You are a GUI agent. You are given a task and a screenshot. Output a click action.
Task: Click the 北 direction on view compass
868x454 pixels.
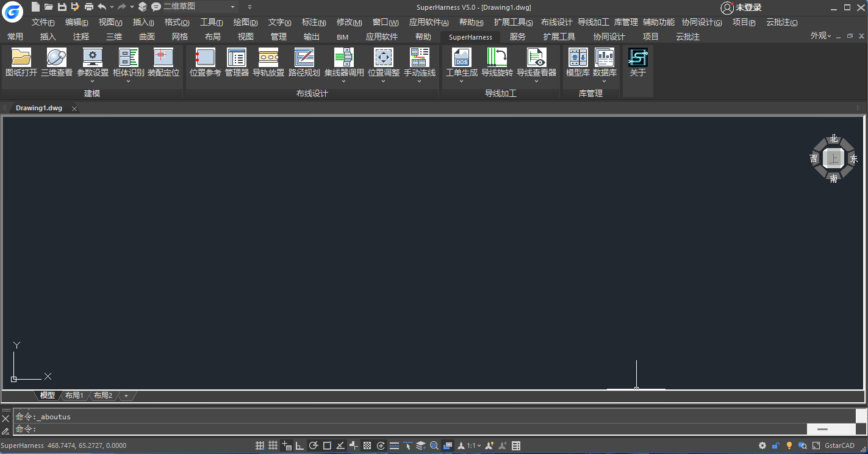click(x=834, y=139)
